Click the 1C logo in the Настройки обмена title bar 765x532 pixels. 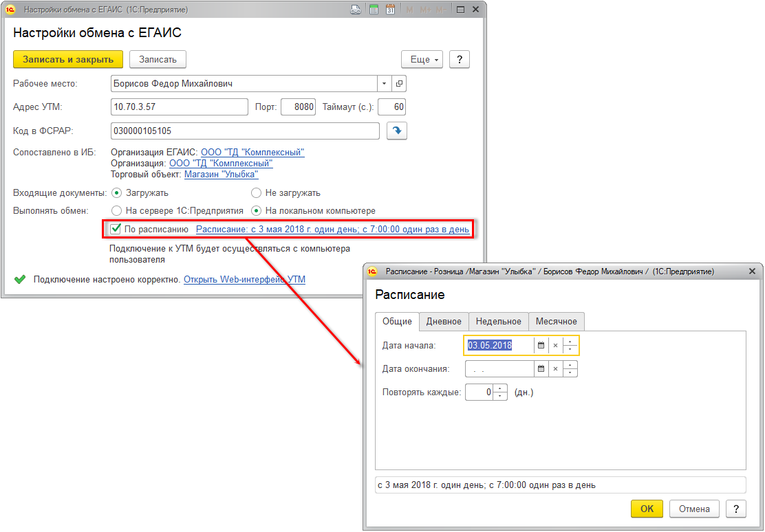click(10, 9)
